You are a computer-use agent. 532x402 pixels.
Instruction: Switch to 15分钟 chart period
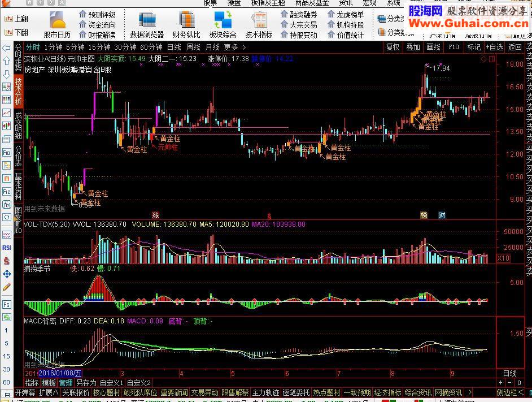point(99,47)
